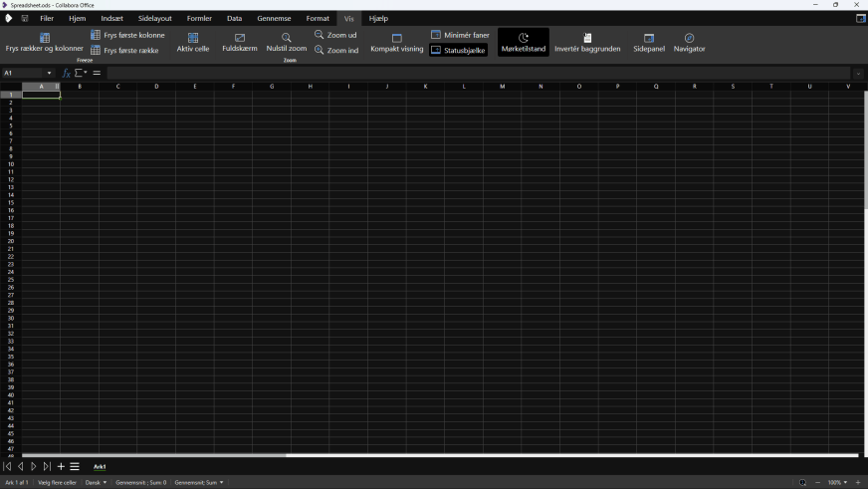Open Dansk language dropdown
Viewport: 868px width, 489px height.
(96, 482)
